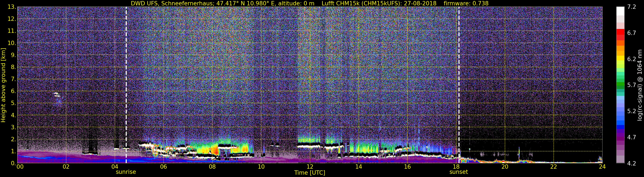644x177 pixels.
Task: Click the time axis tick '04'
Action: 115,167
